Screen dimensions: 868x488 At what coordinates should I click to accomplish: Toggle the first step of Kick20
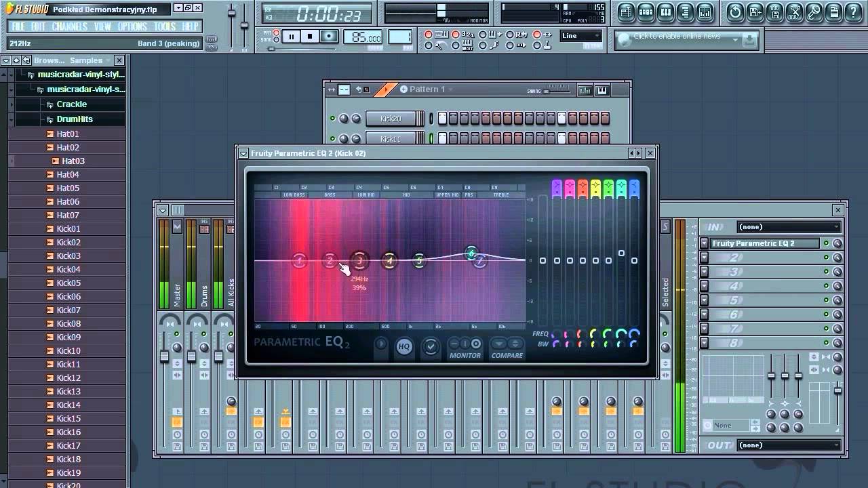point(442,119)
